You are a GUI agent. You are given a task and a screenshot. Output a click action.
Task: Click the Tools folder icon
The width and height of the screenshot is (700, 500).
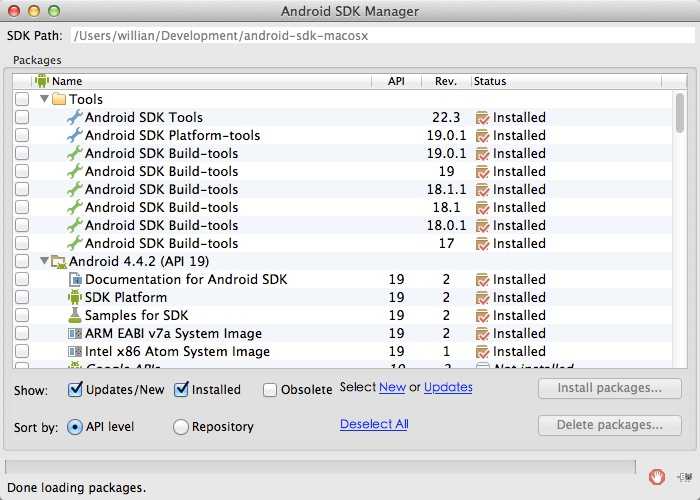click(59, 99)
